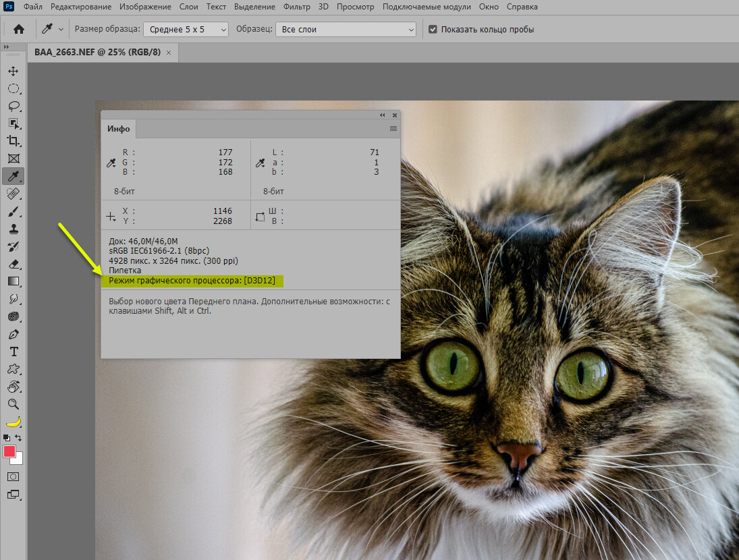Select the Eraser tool
Viewport: 739px width, 560px height.
[13, 264]
